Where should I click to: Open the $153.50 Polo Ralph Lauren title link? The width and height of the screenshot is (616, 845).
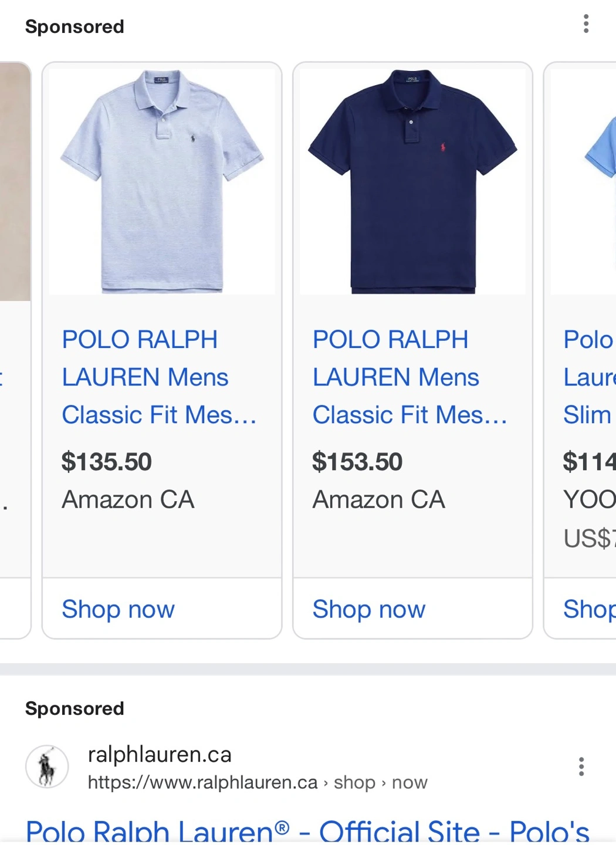click(x=410, y=377)
